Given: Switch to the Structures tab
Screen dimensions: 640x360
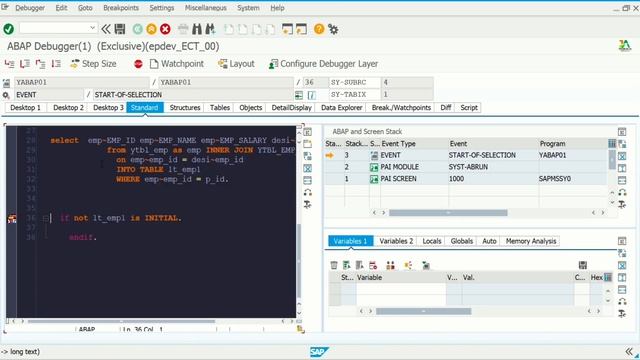Looking at the screenshot, I should 185,107.
